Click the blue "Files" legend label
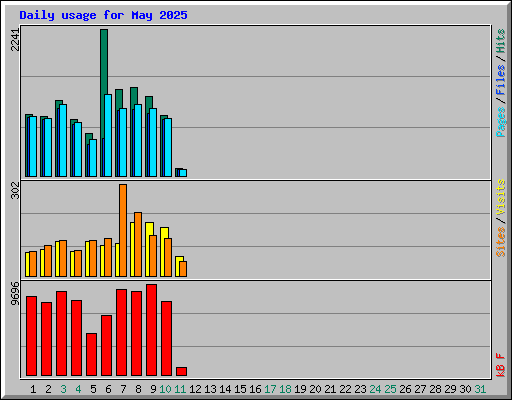This screenshot has width=512, height=400. 501,80
